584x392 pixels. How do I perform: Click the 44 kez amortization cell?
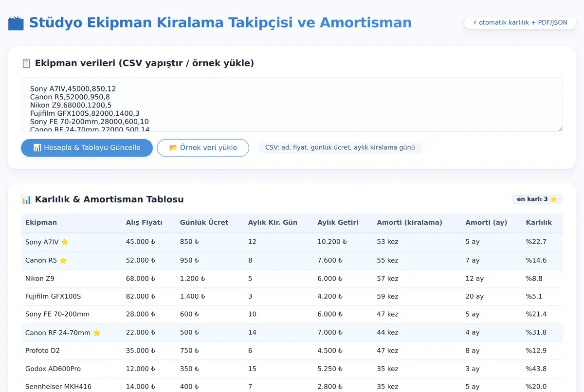click(x=387, y=333)
